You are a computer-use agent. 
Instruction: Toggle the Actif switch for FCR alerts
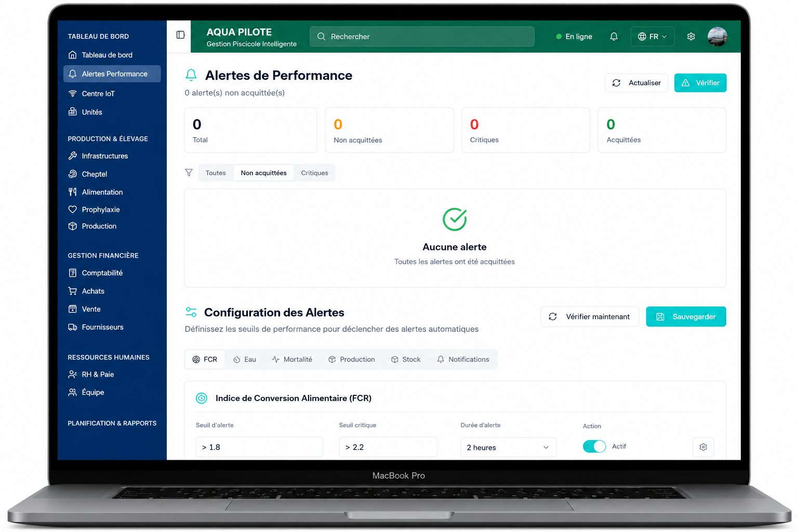[594, 446]
